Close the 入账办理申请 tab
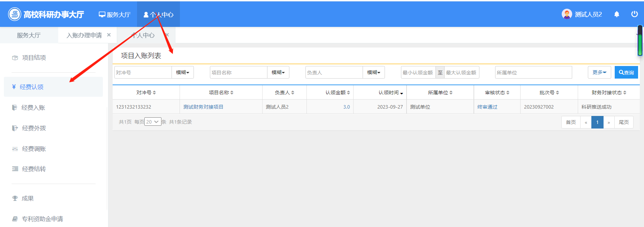 [x=109, y=35]
